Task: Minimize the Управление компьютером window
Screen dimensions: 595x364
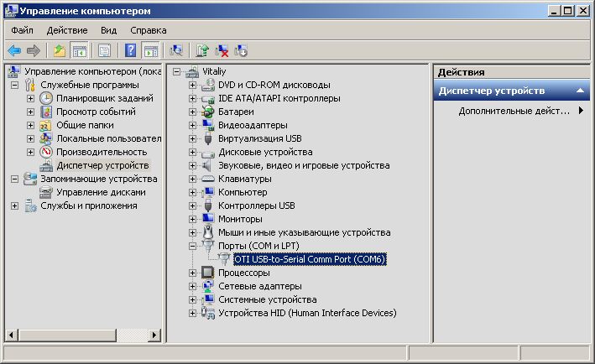Action: pos(555,11)
